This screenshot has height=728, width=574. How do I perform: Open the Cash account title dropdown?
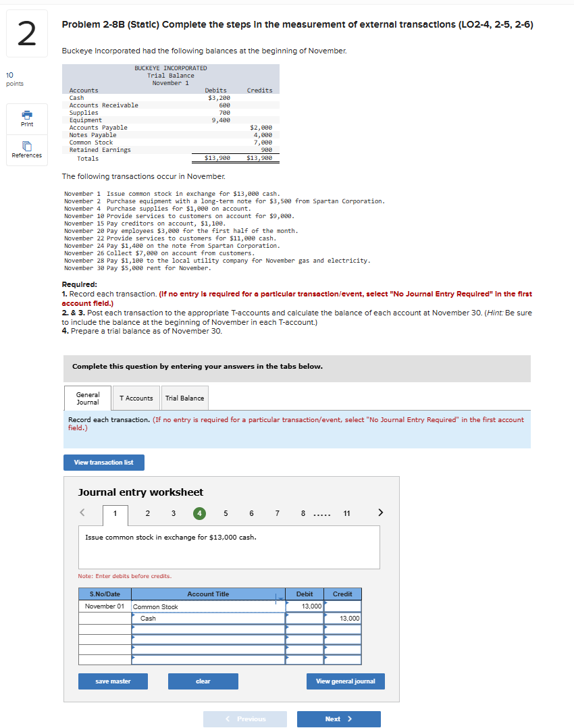208,619
